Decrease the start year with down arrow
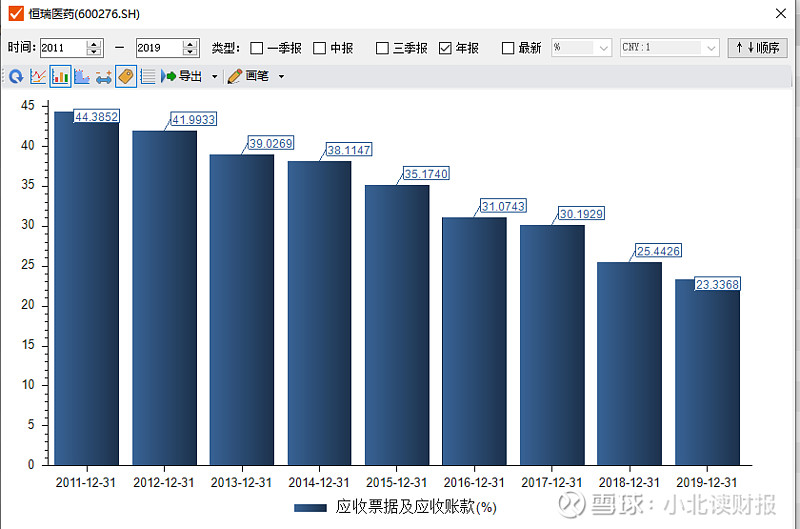 point(94,52)
